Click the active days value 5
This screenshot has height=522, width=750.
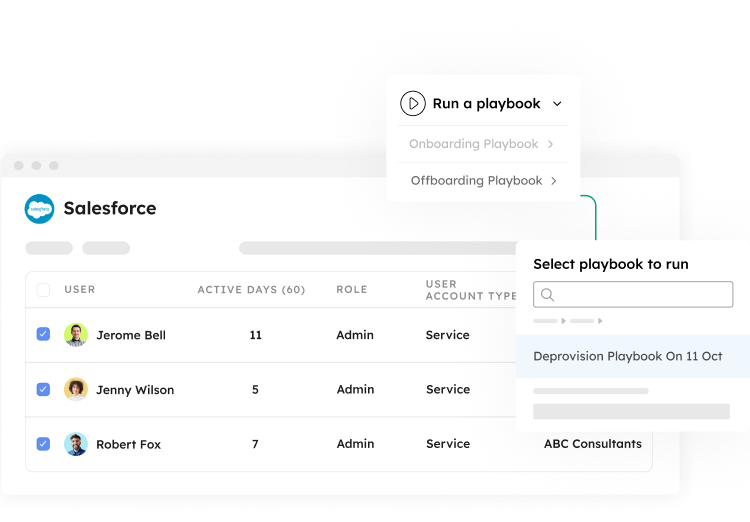pyautogui.click(x=255, y=389)
